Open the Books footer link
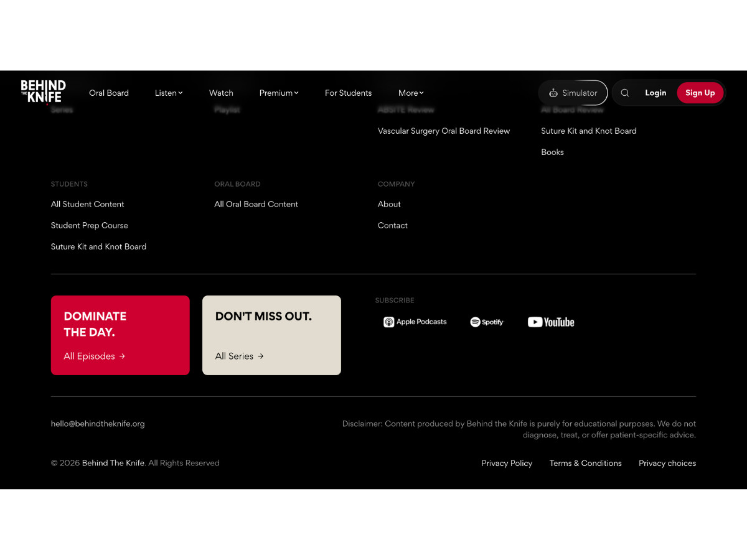The width and height of the screenshot is (747, 560). (x=552, y=152)
